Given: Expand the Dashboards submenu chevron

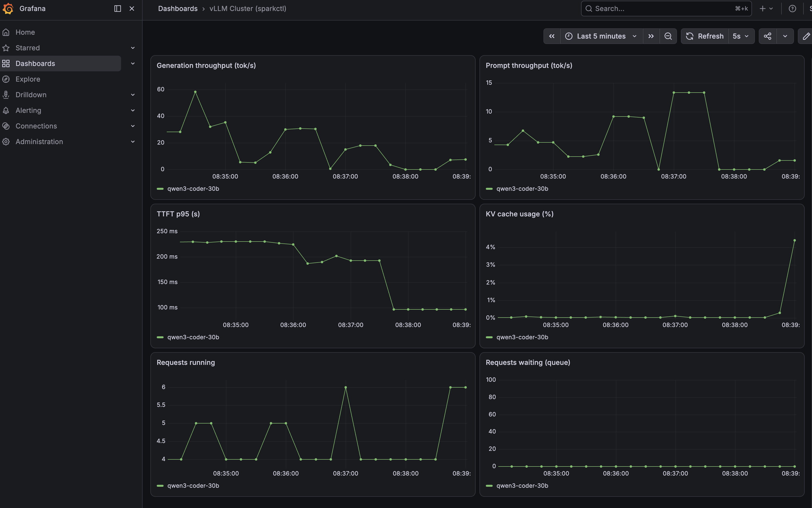Looking at the screenshot, I should [x=133, y=63].
